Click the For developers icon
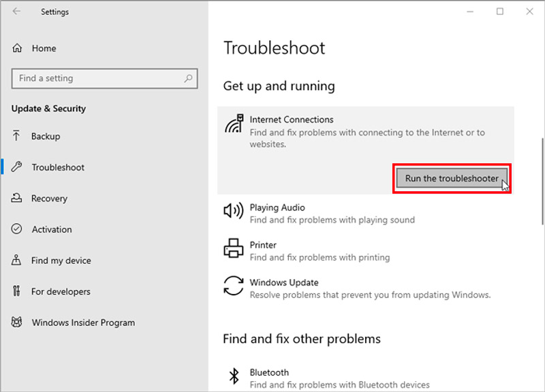 click(x=17, y=291)
